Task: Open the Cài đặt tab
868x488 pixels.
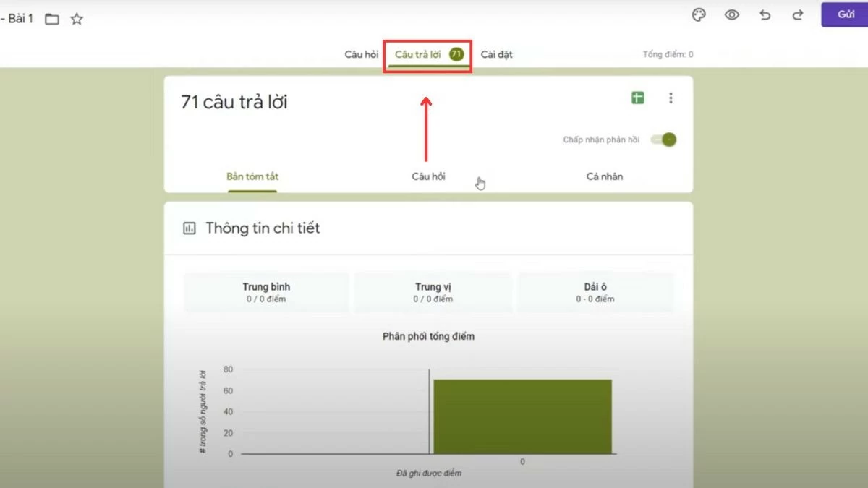Action: [x=496, y=53]
